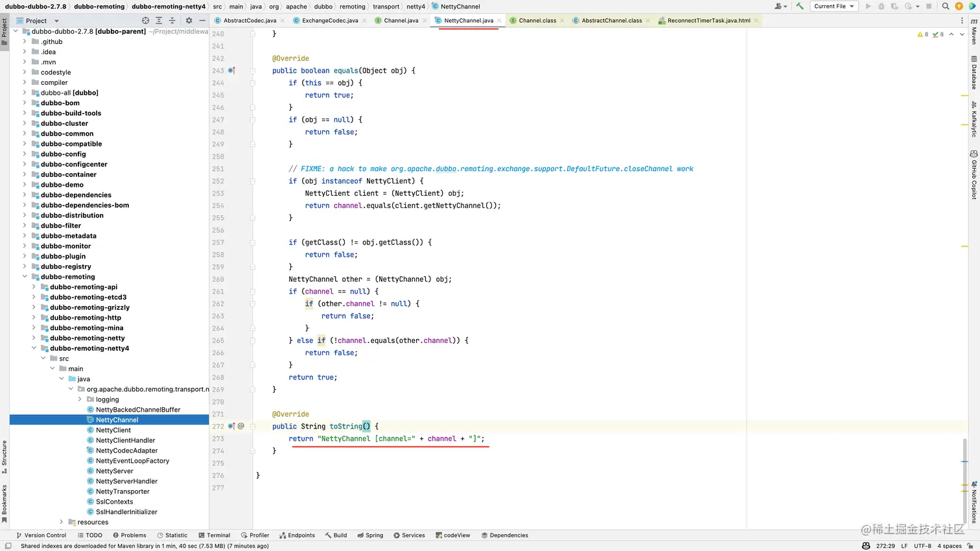Click the Debug bug icon
This screenshot has height=551, width=980.
(881, 6)
